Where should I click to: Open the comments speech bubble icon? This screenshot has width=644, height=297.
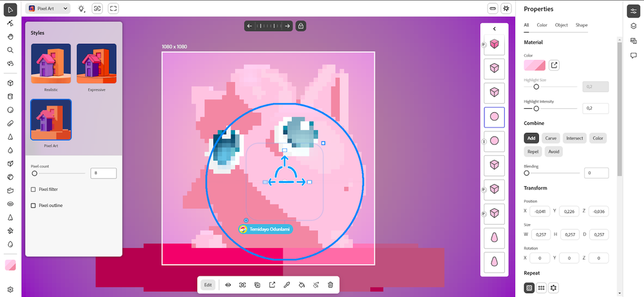633,55
